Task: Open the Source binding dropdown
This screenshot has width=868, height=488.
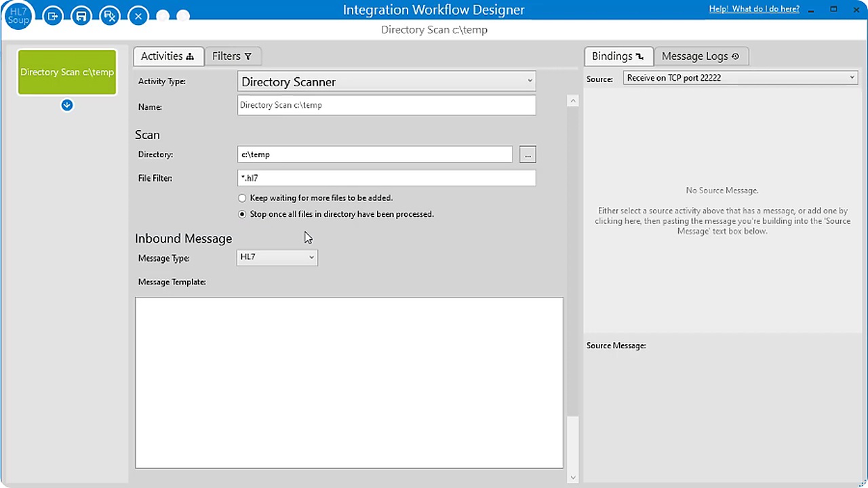Action: pos(741,78)
